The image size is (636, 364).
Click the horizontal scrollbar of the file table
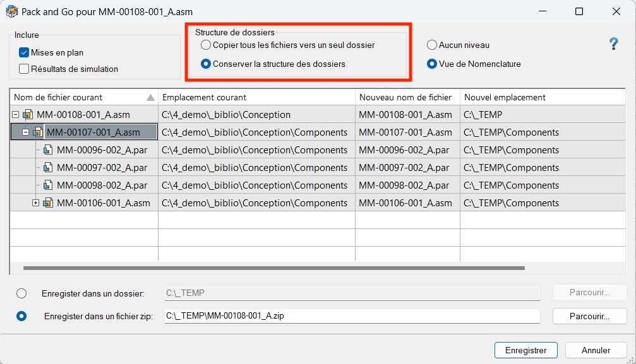coord(274,268)
